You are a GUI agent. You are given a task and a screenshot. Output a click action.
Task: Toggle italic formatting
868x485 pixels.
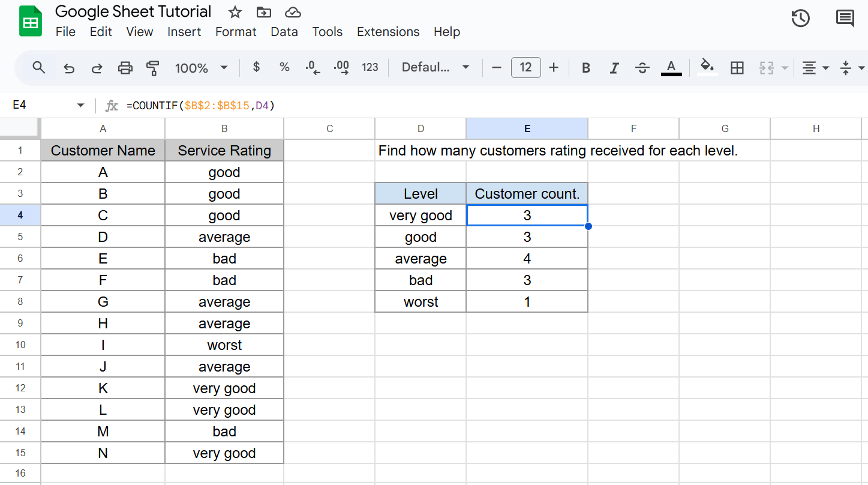tap(614, 68)
